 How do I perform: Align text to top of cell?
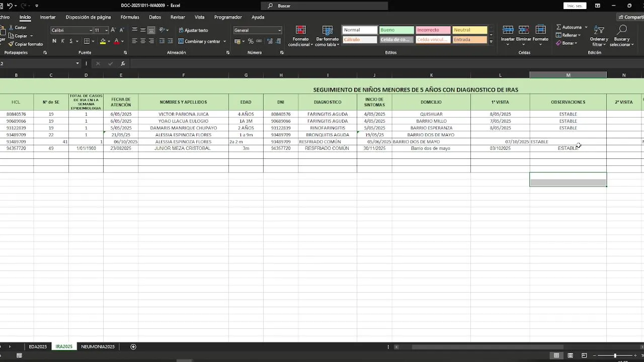coord(134,30)
